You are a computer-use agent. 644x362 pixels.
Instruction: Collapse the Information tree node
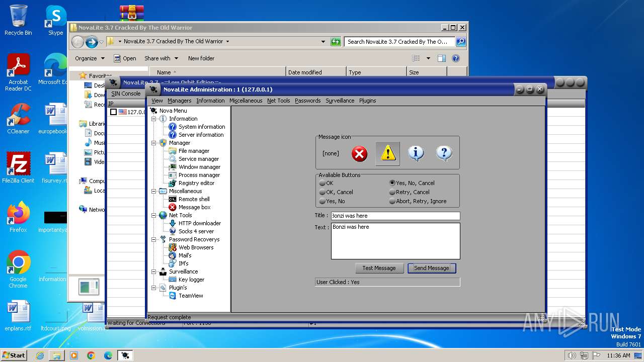pyautogui.click(x=154, y=119)
